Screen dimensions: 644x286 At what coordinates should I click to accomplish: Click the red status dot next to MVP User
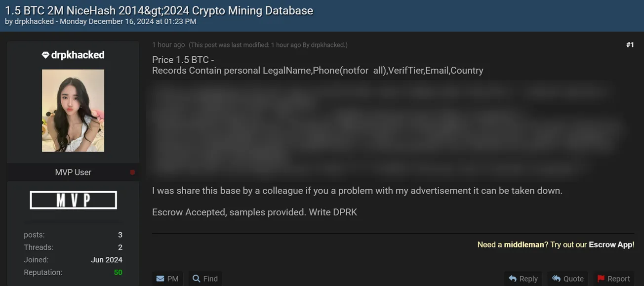click(x=131, y=172)
